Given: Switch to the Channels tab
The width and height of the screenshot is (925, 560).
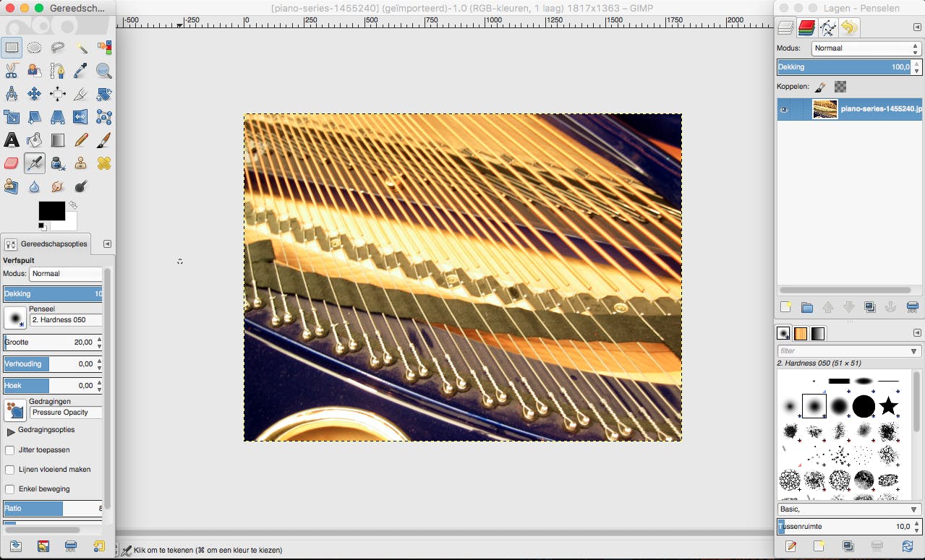Looking at the screenshot, I should tap(807, 28).
